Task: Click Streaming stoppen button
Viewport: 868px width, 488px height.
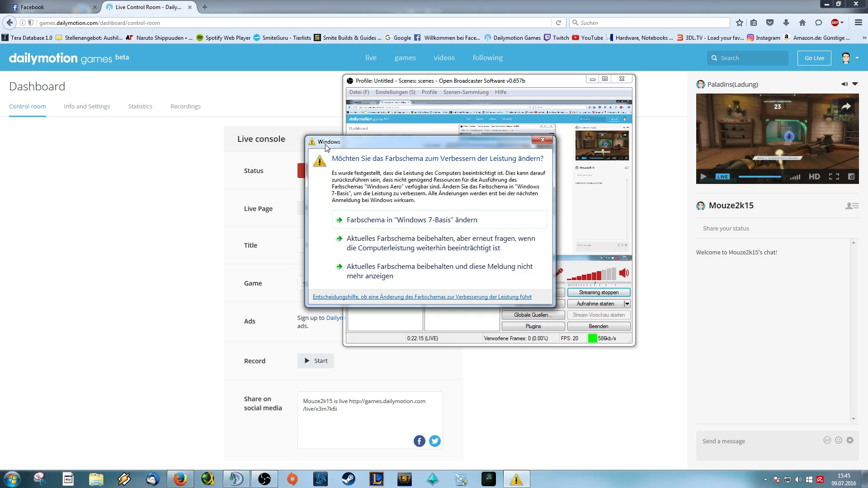Action: click(599, 292)
